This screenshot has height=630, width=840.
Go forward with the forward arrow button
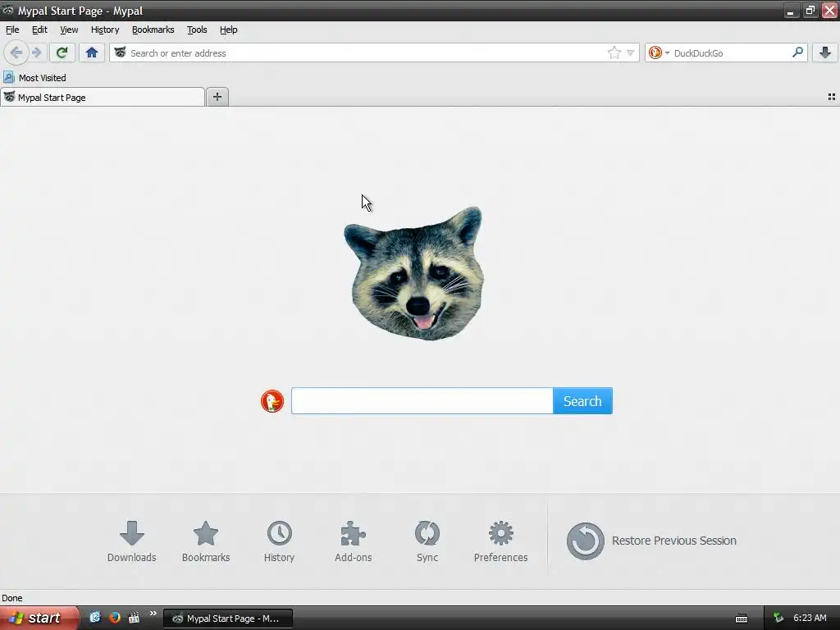click(x=36, y=52)
